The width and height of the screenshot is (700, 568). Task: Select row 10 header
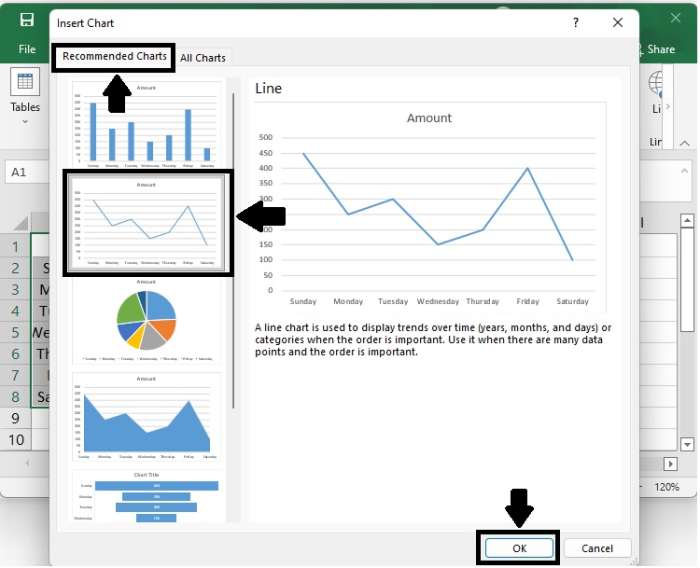point(16,440)
